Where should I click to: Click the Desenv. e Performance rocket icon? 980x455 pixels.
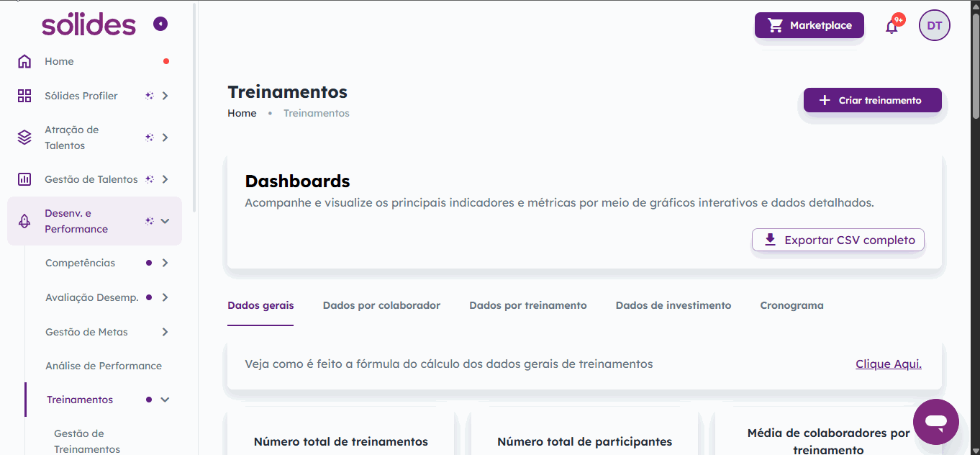24,221
